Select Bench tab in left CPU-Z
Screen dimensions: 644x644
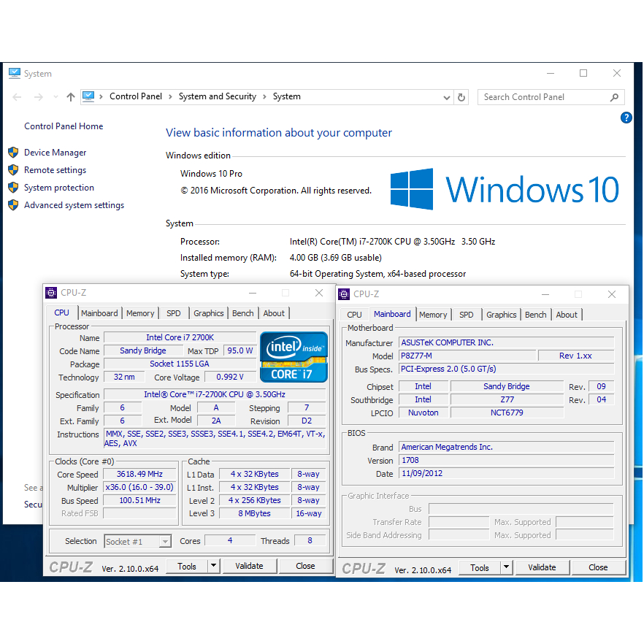point(242,313)
